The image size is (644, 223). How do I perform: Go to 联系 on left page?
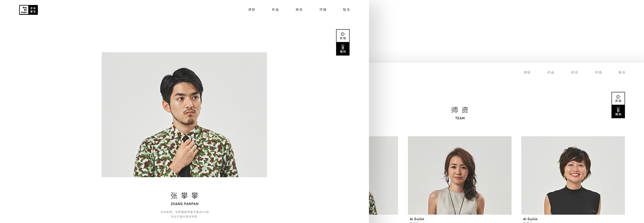346,10
